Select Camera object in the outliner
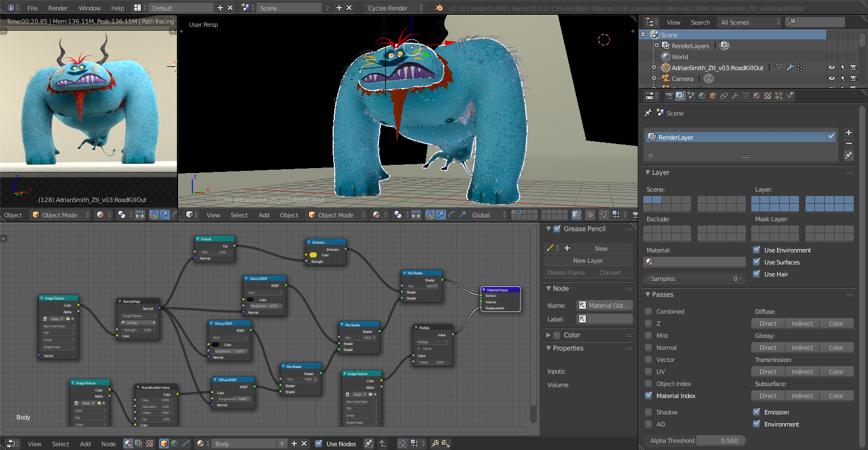Viewport: 868px width, 450px height. tap(682, 78)
